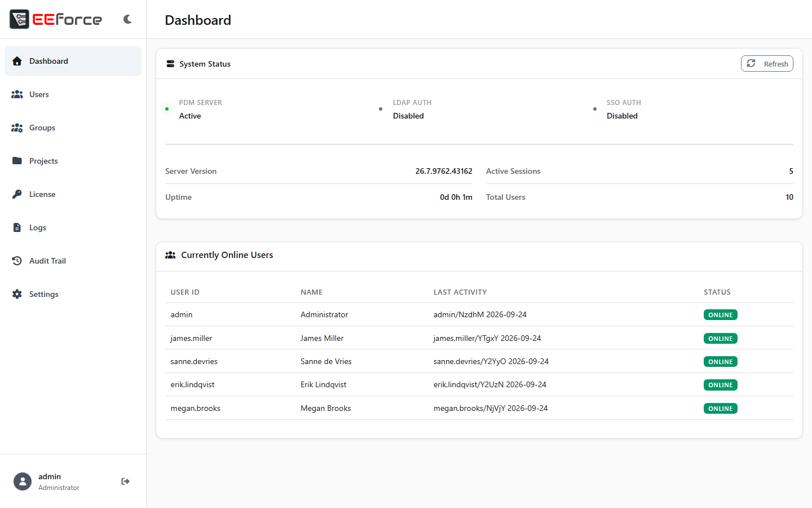Click the Logs document icon
The height and width of the screenshot is (508, 812).
[x=17, y=227]
